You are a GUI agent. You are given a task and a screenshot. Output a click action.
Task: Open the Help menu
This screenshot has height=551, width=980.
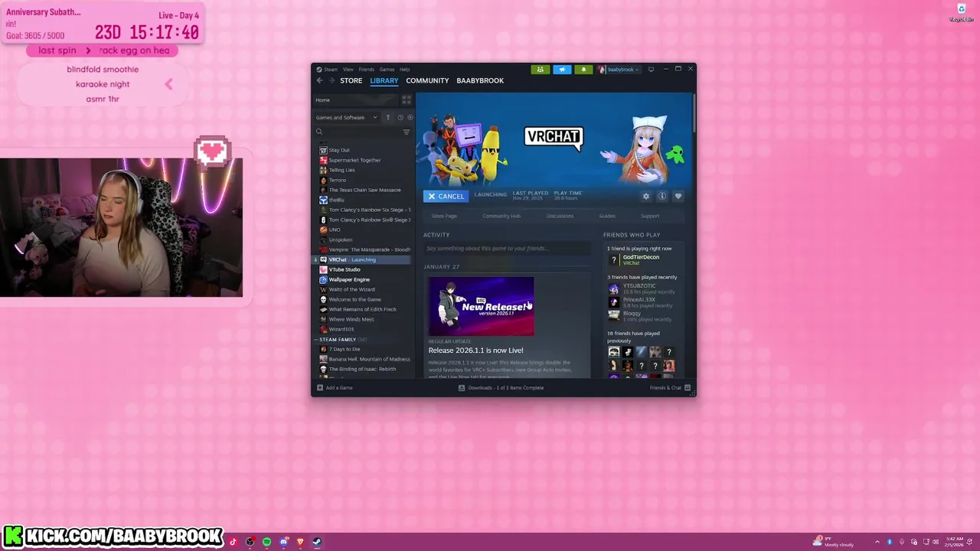404,70
